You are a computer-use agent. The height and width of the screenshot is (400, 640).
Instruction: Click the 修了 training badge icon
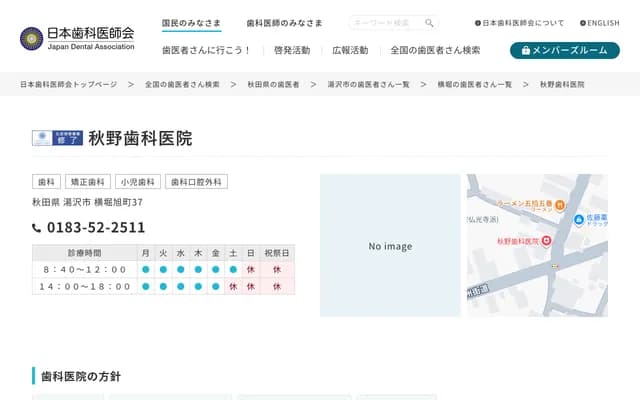pyautogui.click(x=58, y=139)
